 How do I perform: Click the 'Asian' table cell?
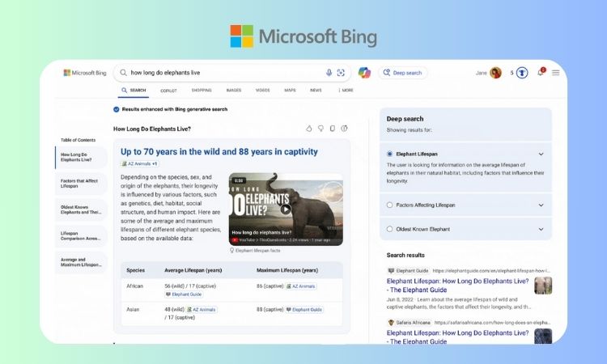pos(133,310)
